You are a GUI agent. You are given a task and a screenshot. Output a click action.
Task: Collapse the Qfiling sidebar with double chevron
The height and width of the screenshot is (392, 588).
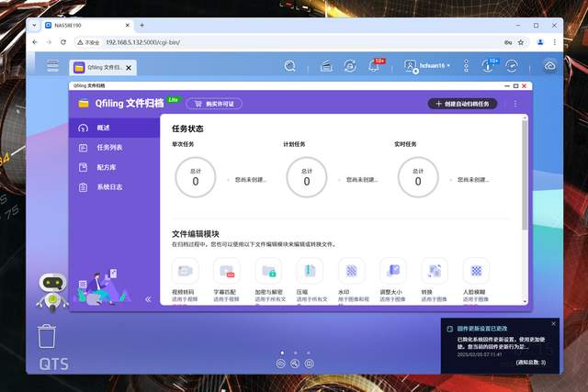[149, 299]
